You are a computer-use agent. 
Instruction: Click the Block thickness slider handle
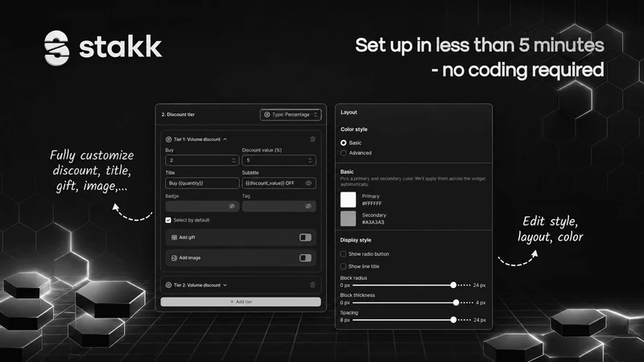(456, 302)
